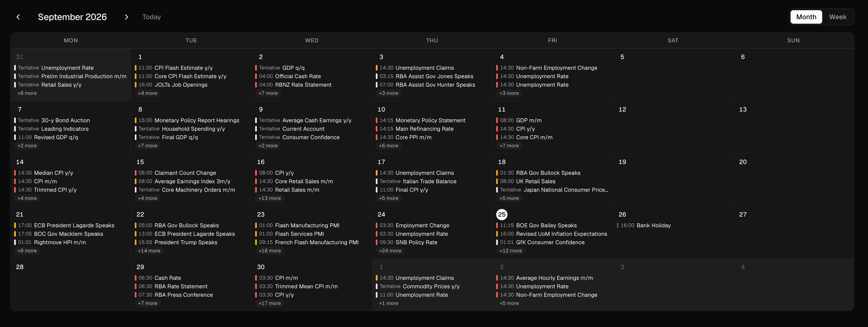The image size is (868, 327).
Task: Open Bank Holiday event on the 26th
Action: point(673,225)
